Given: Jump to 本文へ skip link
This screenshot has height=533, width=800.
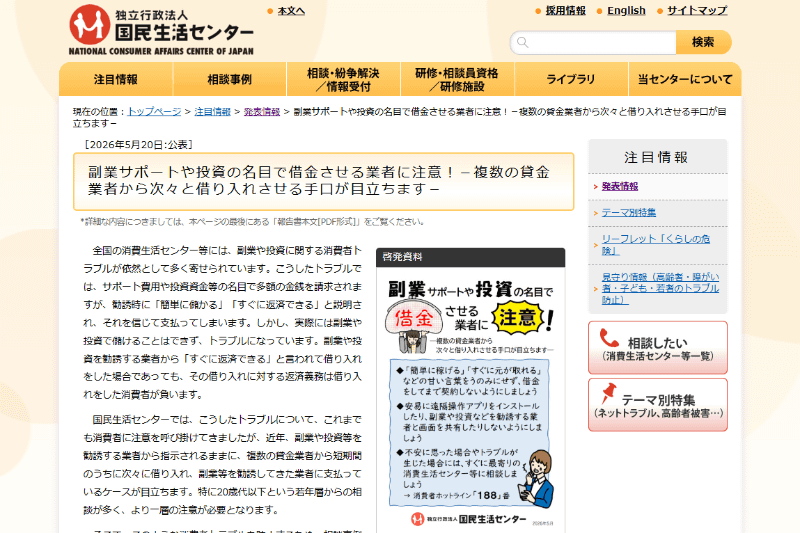Looking at the screenshot, I should click(x=291, y=11).
